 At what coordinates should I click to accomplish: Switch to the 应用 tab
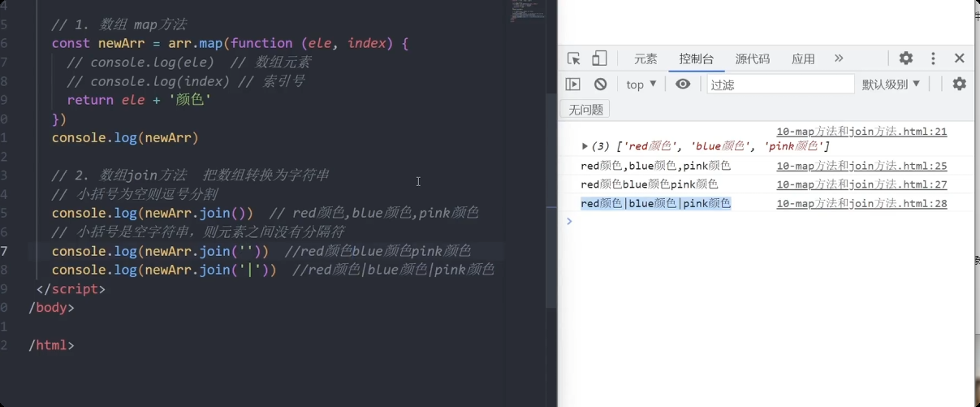point(803,58)
